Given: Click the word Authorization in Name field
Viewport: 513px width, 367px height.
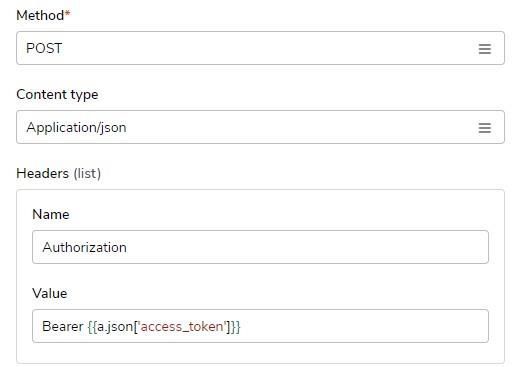Looking at the screenshot, I should click(85, 247).
